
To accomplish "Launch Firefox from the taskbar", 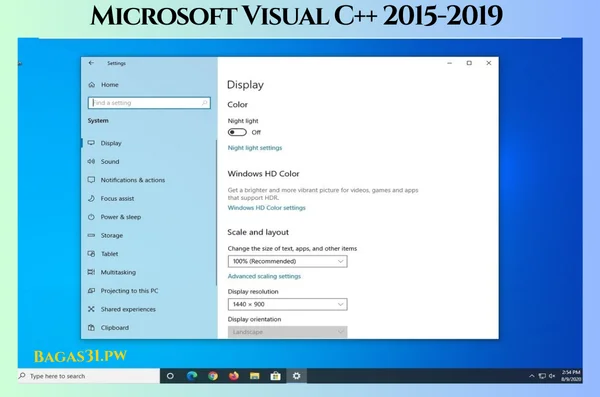I will [234, 376].
